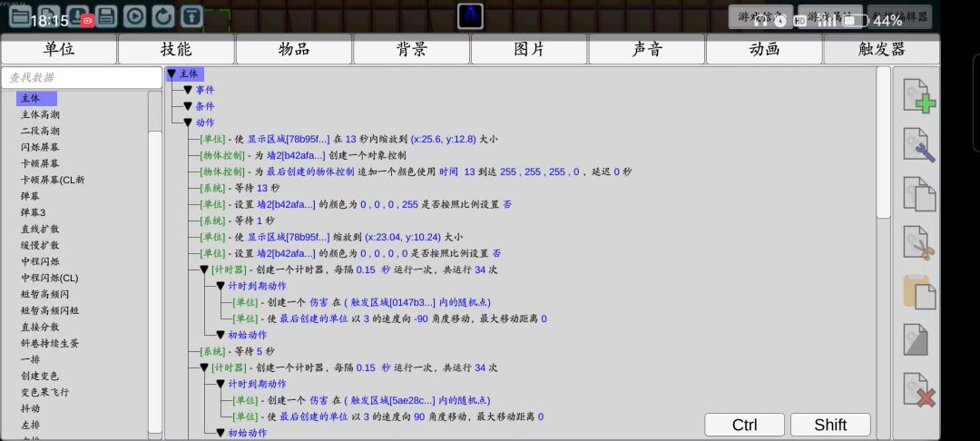Copy the trigger with the duplicate pages icon
Image resolution: width=980 pixels, height=441 pixels.
(918, 194)
